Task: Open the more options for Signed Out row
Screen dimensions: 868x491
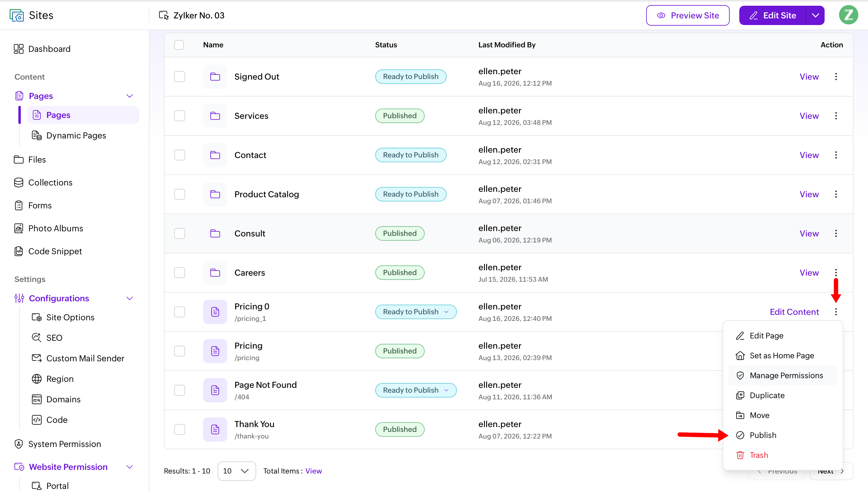Action: coord(836,77)
